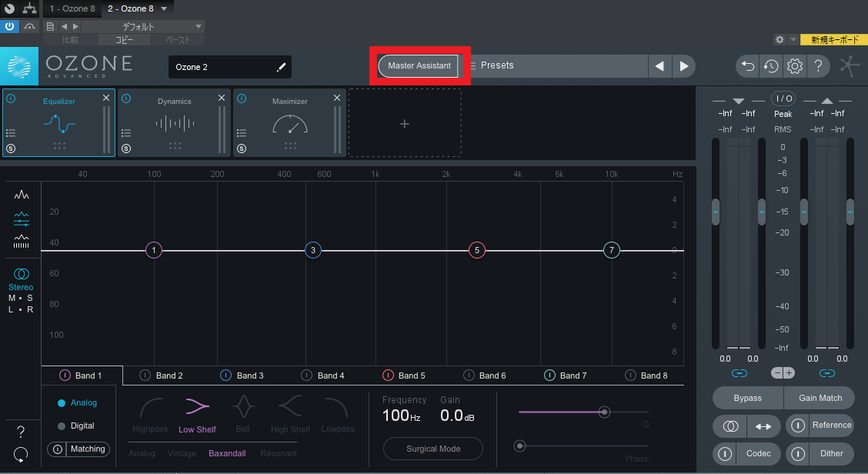Open Equalizer module presets list

[11, 133]
